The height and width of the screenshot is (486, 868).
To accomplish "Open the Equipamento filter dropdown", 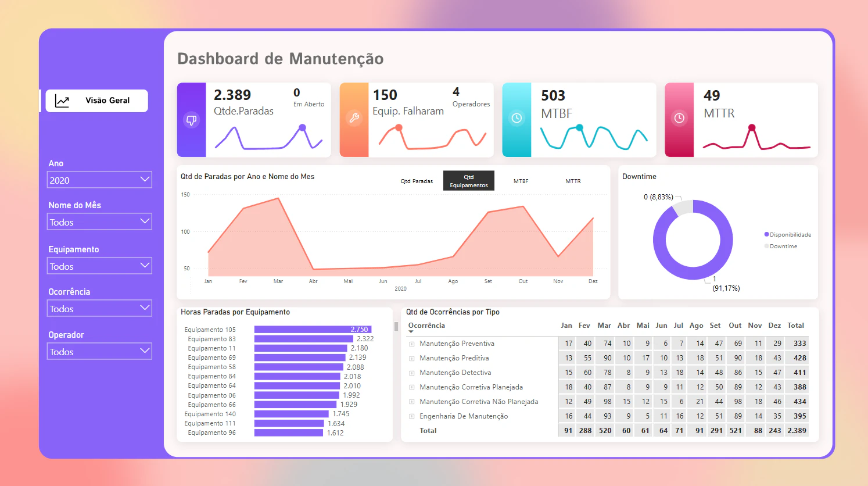I will (x=99, y=266).
